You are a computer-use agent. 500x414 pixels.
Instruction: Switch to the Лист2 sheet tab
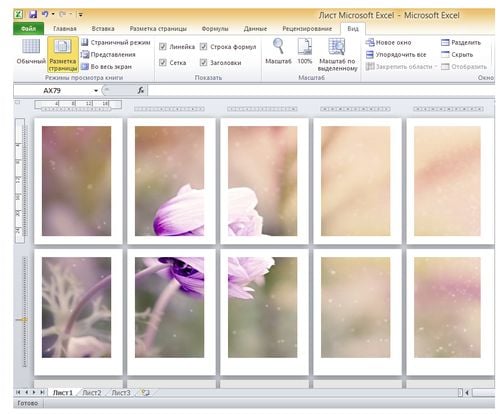pos(91,393)
